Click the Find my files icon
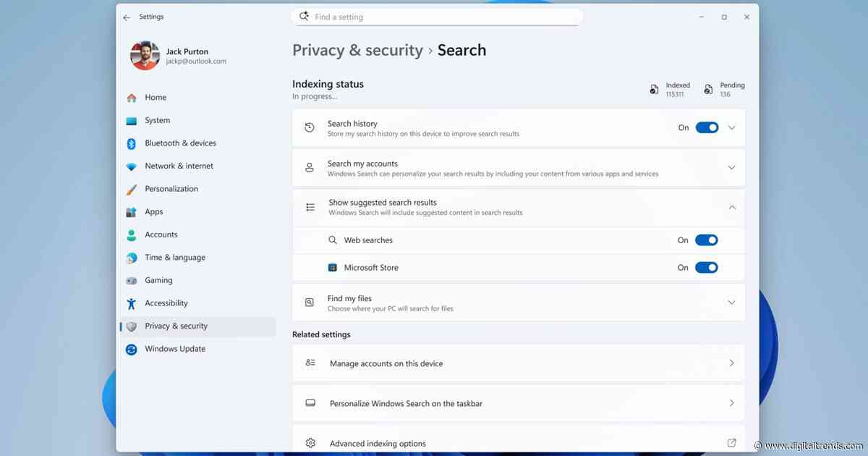The image size is (868, 456). [x=310, y=303]
